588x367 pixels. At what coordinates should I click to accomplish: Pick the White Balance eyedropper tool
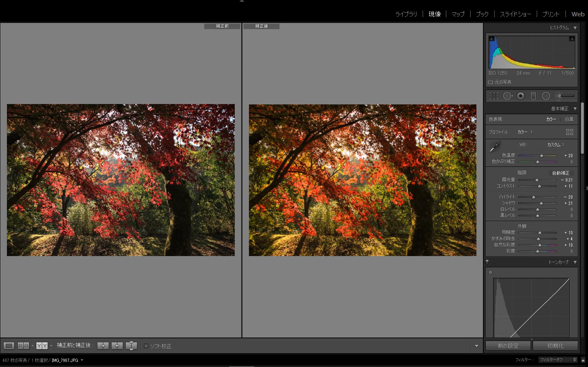(x=495, y=147)
